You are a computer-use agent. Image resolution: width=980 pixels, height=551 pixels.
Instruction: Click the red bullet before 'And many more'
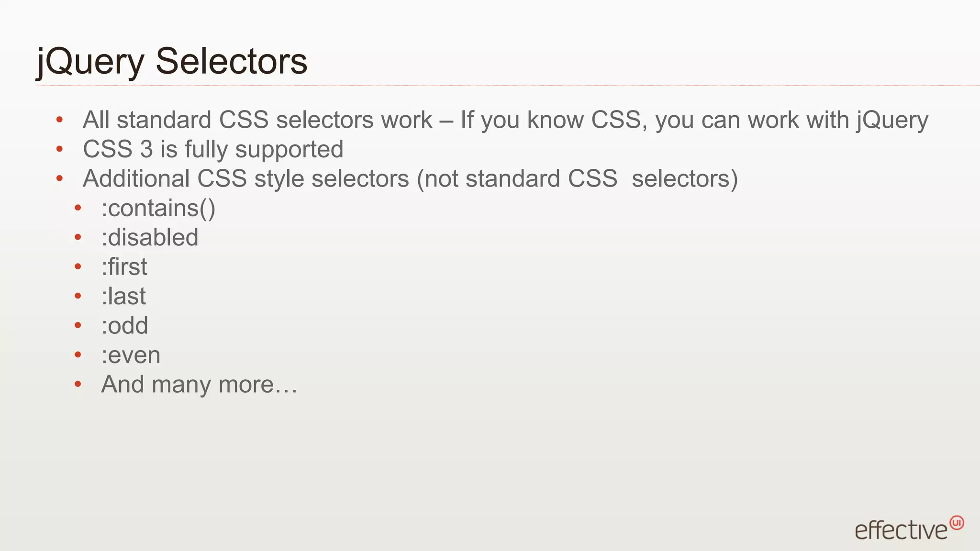78,384
